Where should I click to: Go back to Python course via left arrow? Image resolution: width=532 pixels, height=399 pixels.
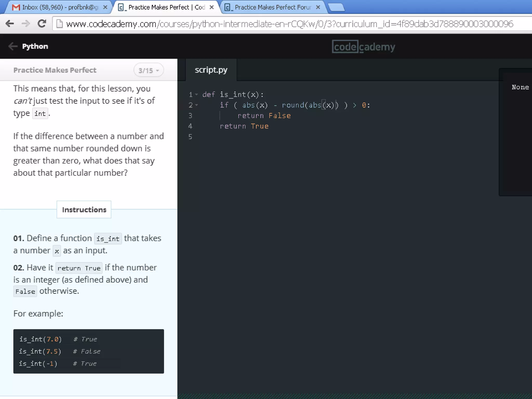(x=13, y=46)
